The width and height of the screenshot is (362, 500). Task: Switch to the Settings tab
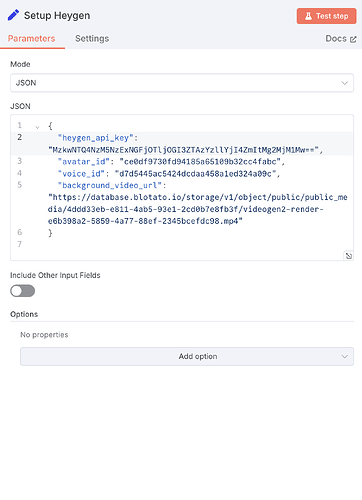[92, 39]
